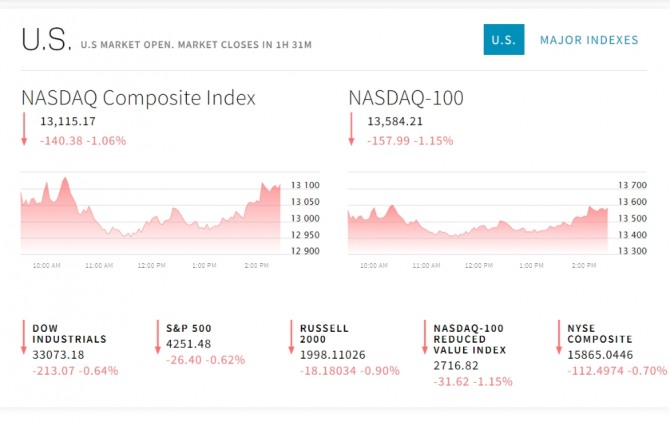
Task: Click the Russell 2000 red arrow icon
Action: click(292, 337)
